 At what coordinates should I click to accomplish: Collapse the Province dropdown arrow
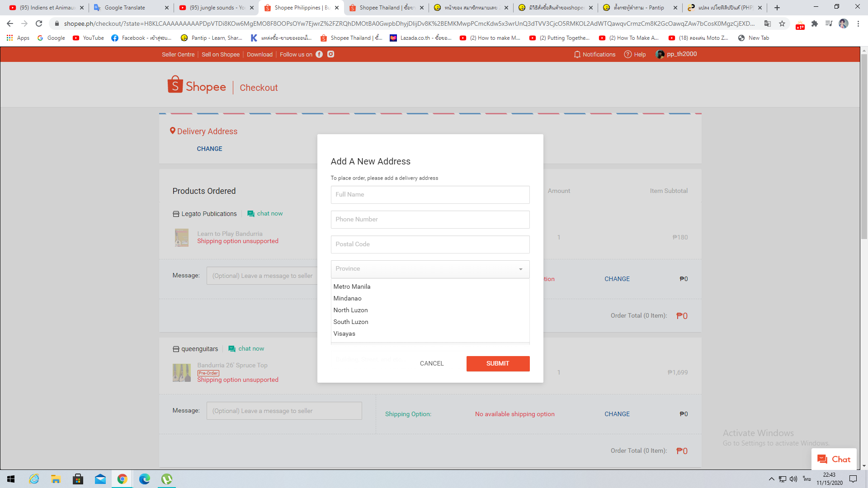click(521, 269)
